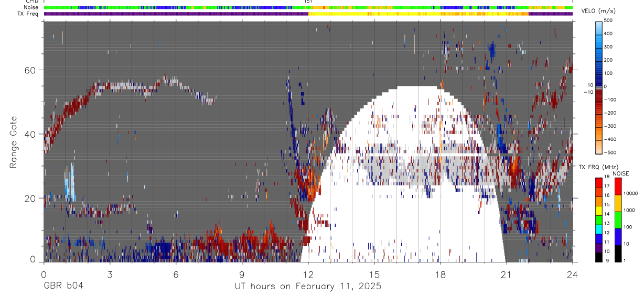Click the 1000 tick on noise legend

630,211
